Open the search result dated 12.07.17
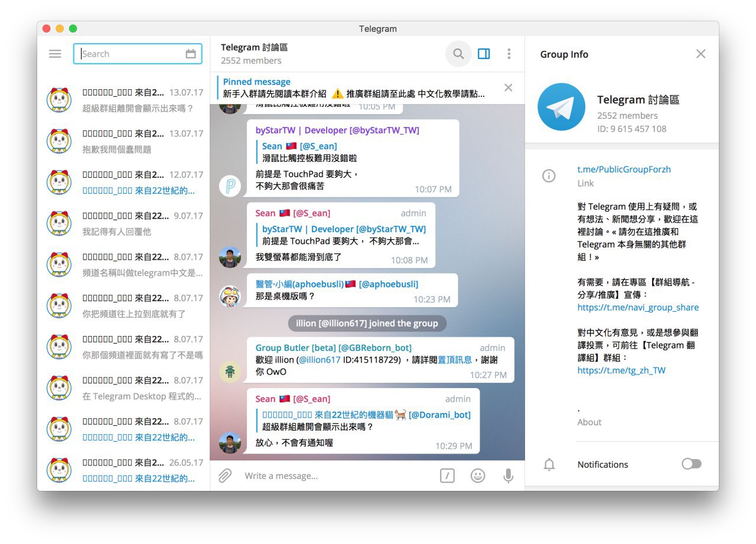756x544 pixels. tap(123, 183)
